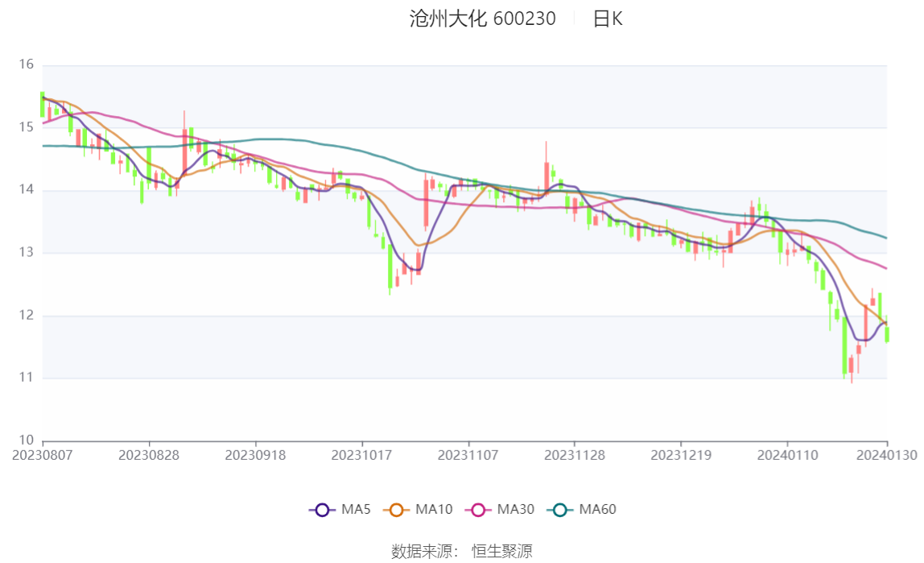Select the 日K period label
The width and height of the screenshot is (924, 563).
(x=608, y=19)
